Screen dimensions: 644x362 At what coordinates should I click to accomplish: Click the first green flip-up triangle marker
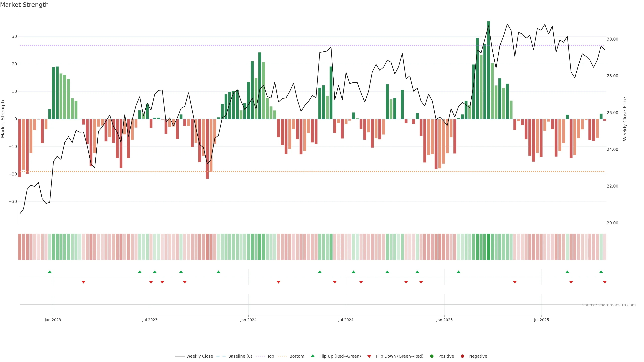50,272
